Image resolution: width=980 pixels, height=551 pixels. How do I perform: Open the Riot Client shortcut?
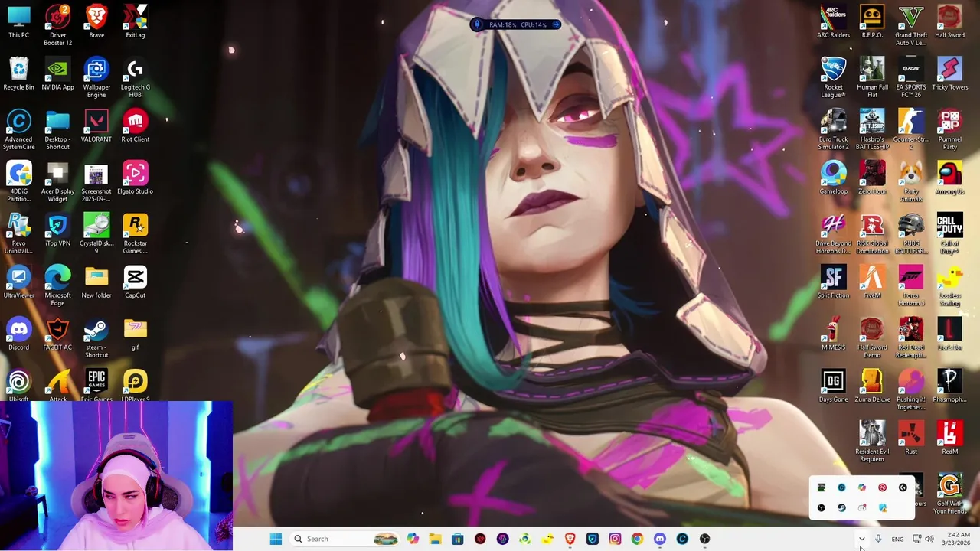pos(135,126)
